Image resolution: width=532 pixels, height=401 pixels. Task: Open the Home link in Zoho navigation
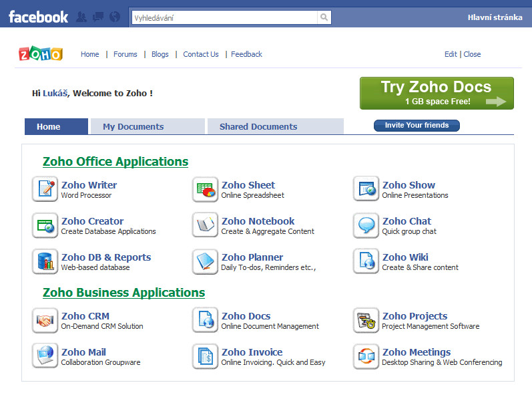(90, 54)
